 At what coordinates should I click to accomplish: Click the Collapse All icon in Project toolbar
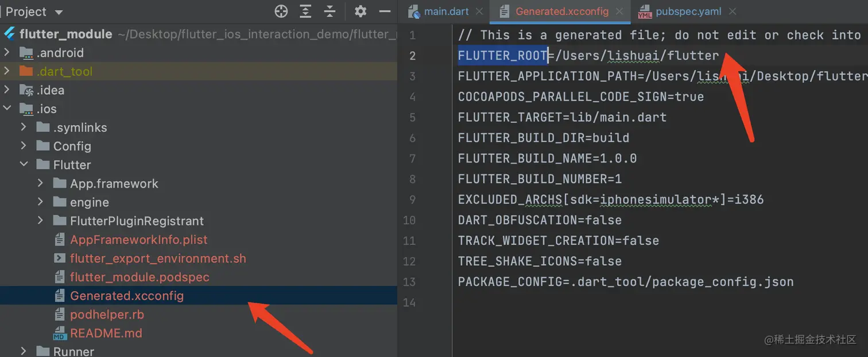[330, 11]
